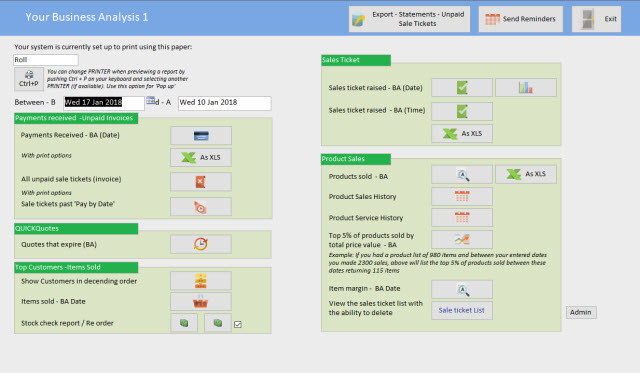Open Top 5% of products chart icon
640x373 pixels.
(x=462, y=240)
